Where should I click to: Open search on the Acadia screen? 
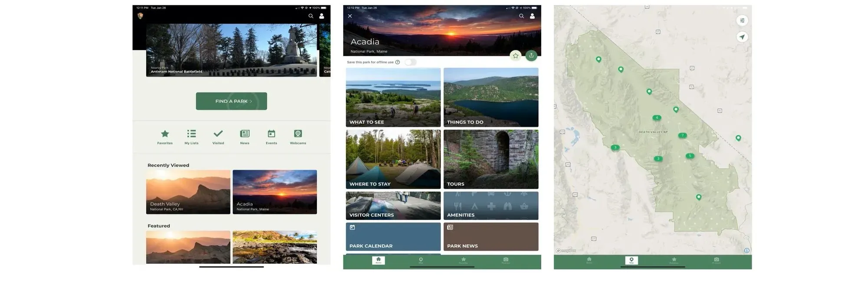(521, 16)
